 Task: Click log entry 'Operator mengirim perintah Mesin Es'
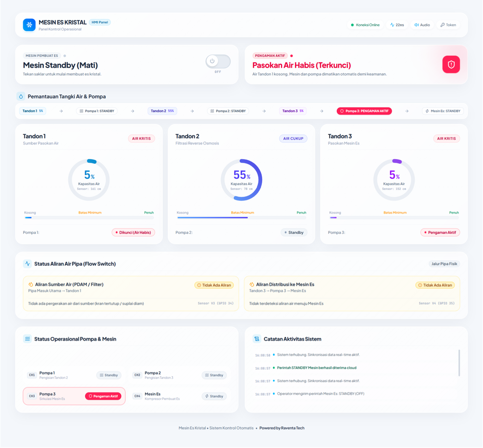coord(321,394)
